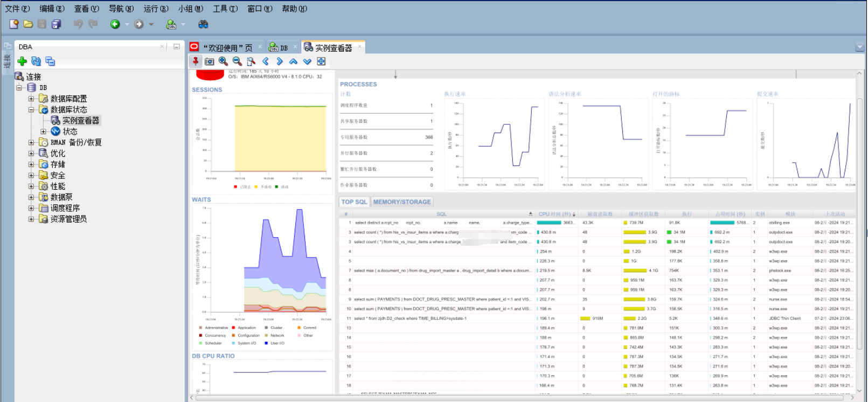
Task: Expand the 安全 folder
Action: [31, 175]
